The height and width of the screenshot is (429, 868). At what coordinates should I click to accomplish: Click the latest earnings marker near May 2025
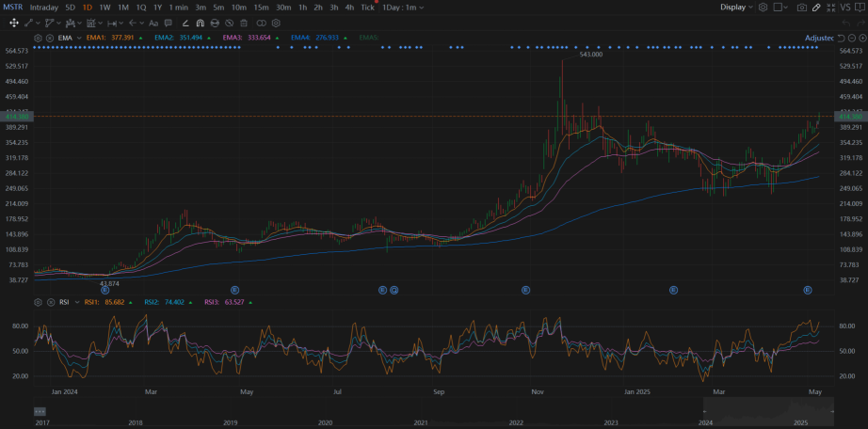coord(808,290)
